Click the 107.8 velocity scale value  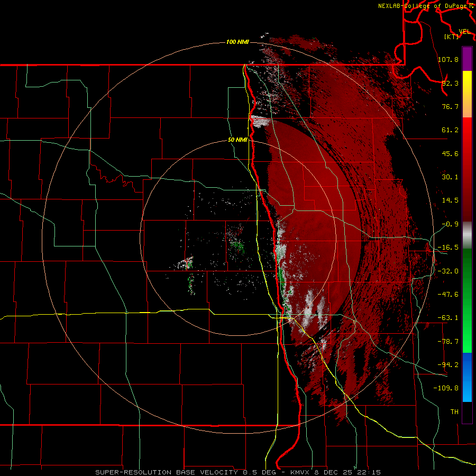(x=448, y=59)
